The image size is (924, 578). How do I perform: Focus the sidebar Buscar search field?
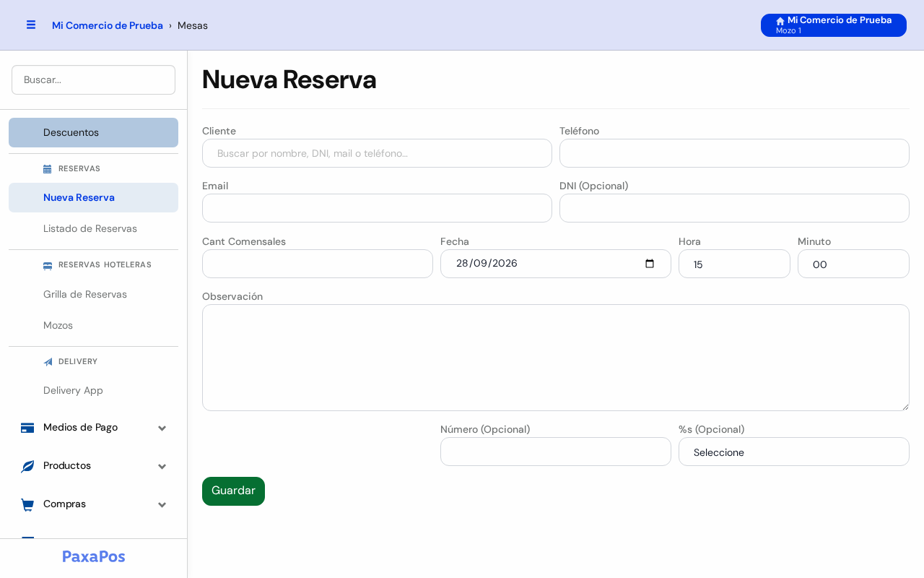coord(93,79)
